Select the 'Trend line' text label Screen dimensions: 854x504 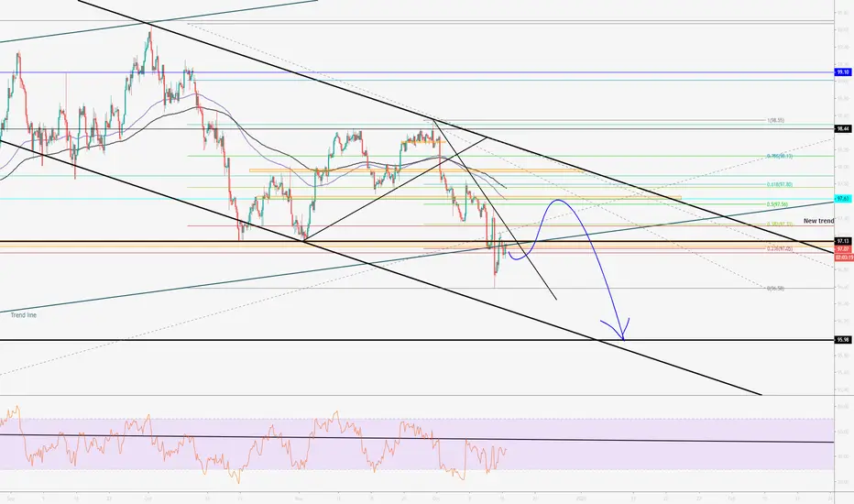click(x=24, y=315)
